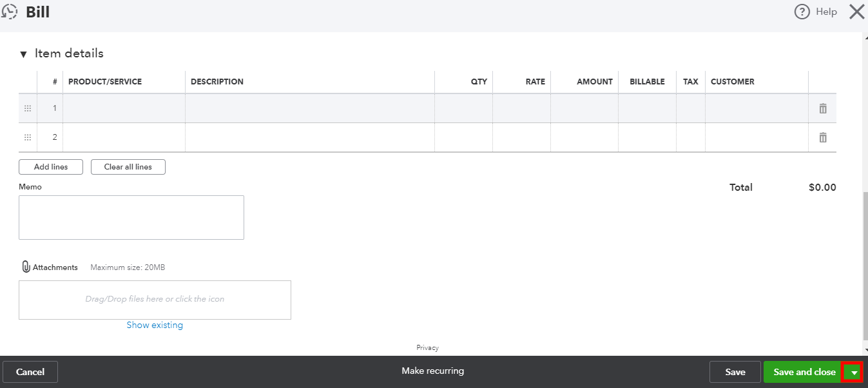Add more lines with the Add lines button

click(50, 166)
